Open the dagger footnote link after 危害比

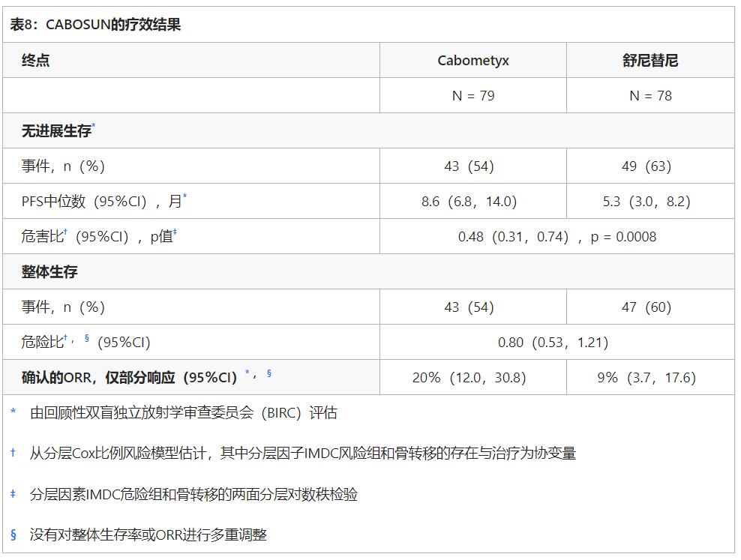[65, 232]
